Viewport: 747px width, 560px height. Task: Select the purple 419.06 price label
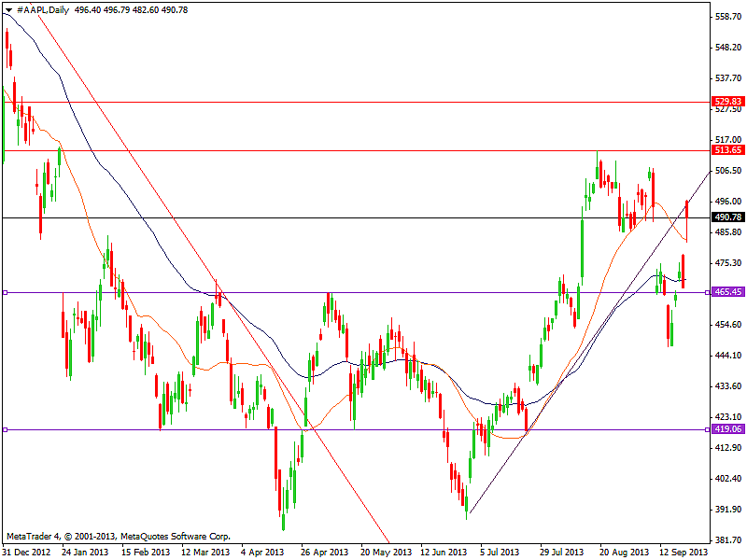726,429
